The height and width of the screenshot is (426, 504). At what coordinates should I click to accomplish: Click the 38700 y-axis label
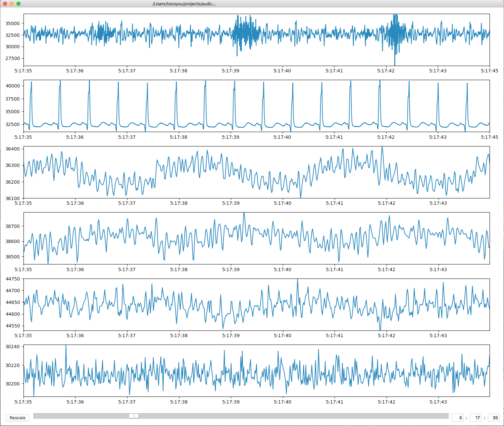click(13, 226)
